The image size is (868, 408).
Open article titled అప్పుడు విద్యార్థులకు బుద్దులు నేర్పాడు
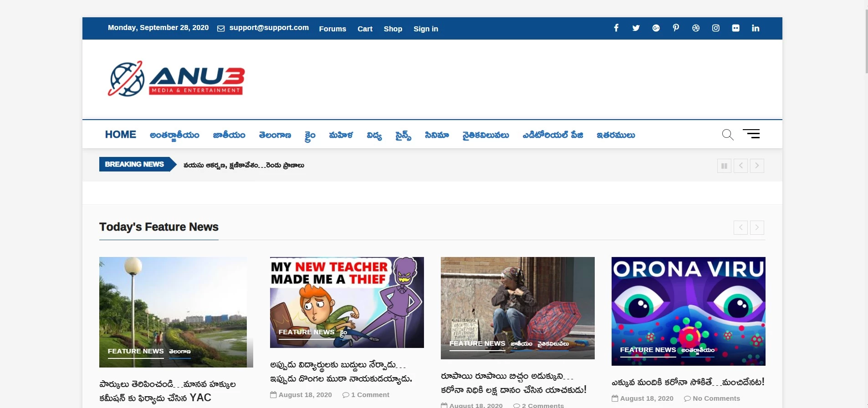click(x=341, y=372)
